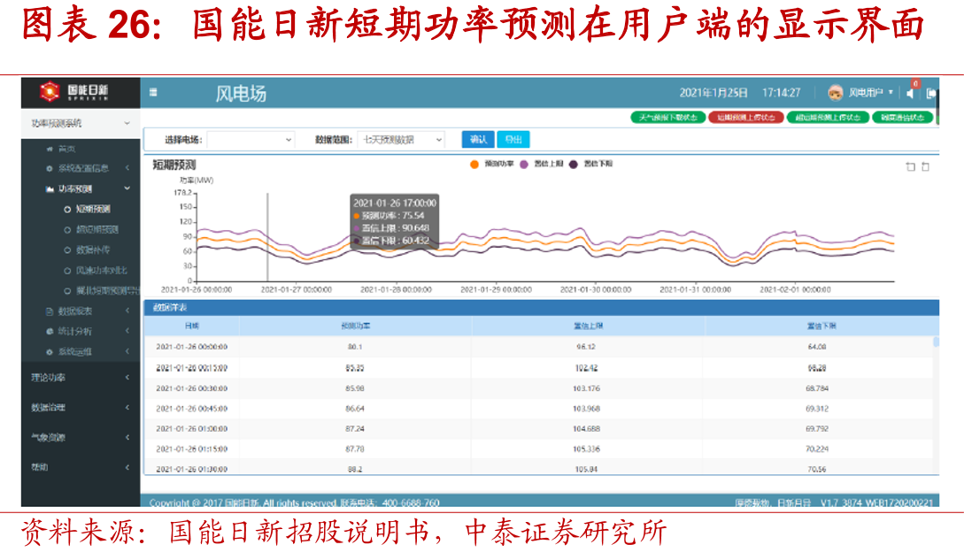Collapse the 功率预测 chevron
The height and width of the screenshot is (560, 964).
click(x=127, y=188)
